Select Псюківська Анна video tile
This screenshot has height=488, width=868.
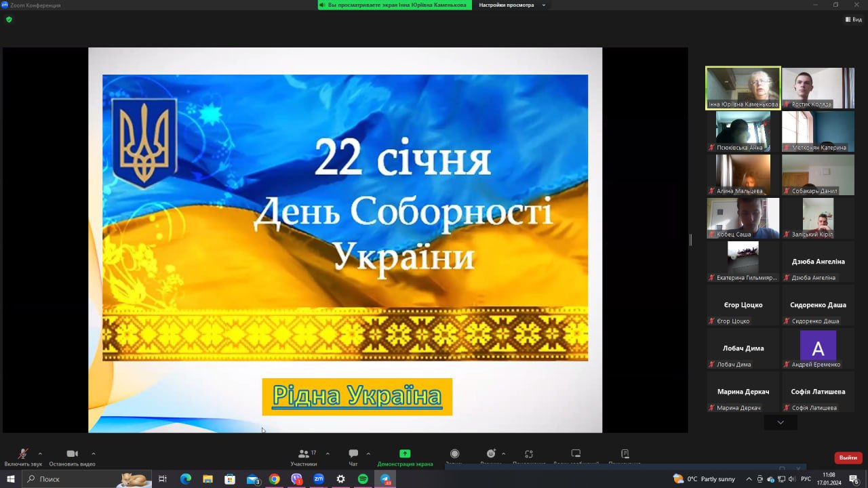coord(743,131)
